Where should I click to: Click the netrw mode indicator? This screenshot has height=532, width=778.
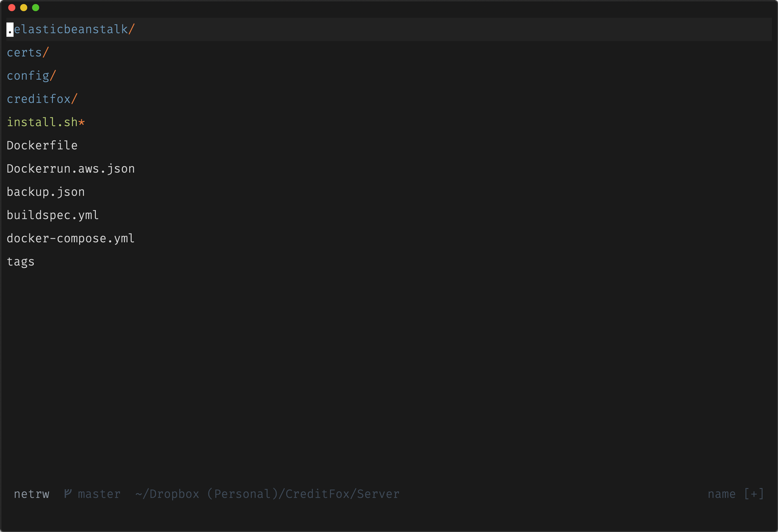pos(32,494)
